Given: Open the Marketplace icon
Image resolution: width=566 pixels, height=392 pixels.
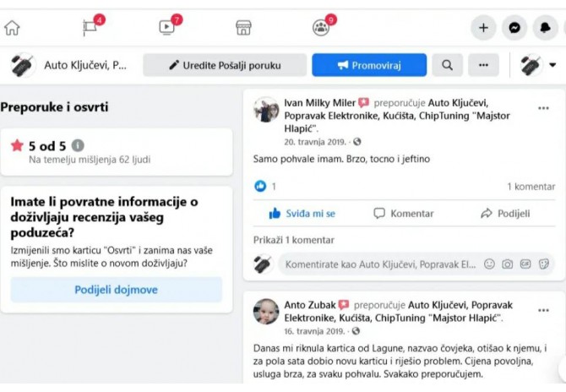Looking at the screenshot, I should coord(243,28).
